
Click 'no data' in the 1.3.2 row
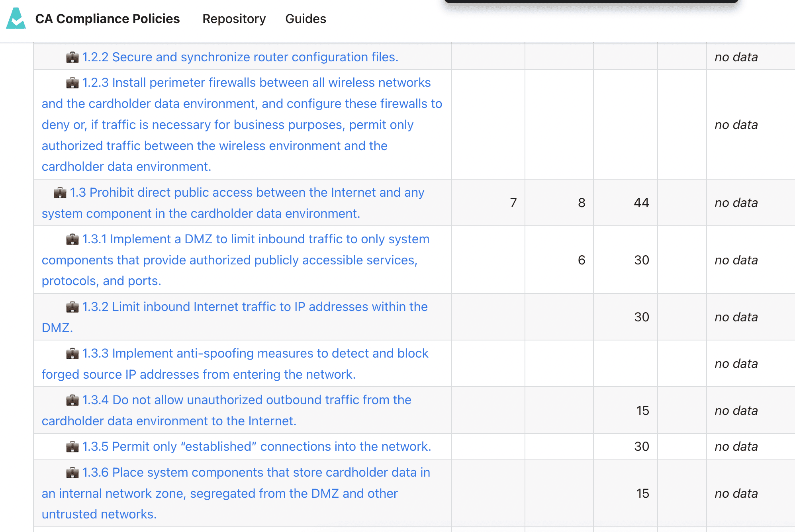736,317
